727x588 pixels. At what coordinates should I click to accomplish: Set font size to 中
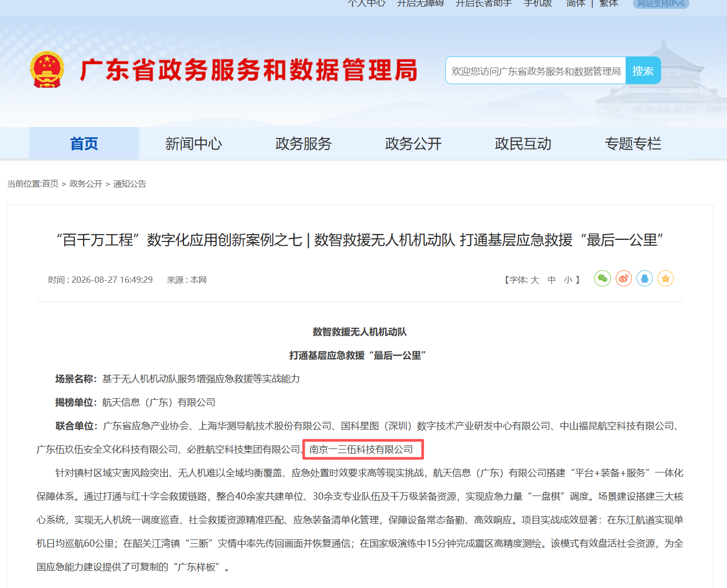click(551, 280)
